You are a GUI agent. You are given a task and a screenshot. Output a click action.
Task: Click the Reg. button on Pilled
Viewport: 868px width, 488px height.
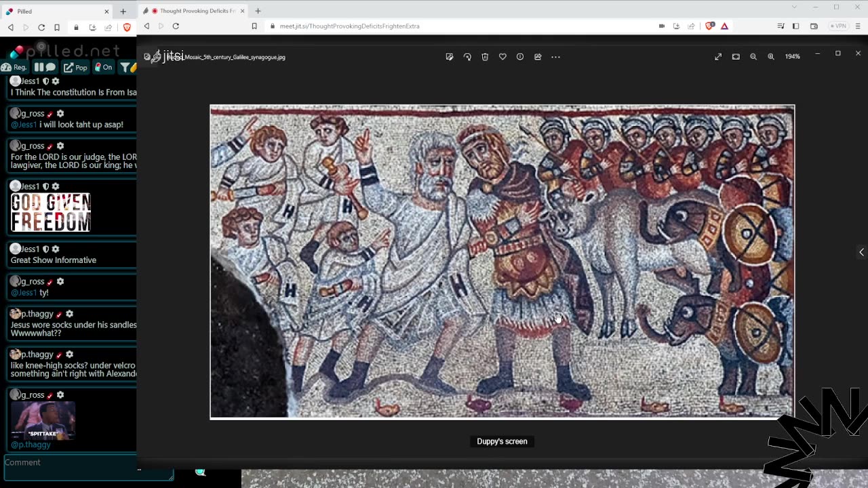(x=14, y=67)
